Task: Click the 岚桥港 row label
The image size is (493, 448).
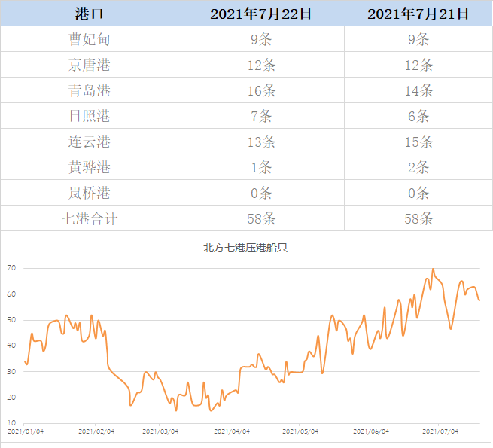Action: coord(90,193)
